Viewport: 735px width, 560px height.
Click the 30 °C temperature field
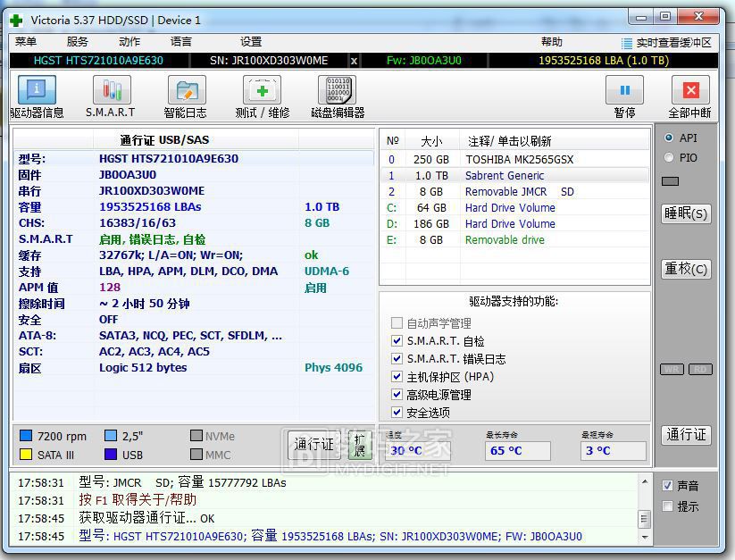click(x=419, y=451)
